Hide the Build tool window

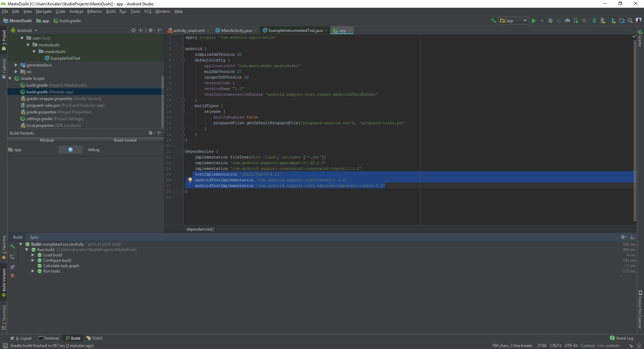632,237
